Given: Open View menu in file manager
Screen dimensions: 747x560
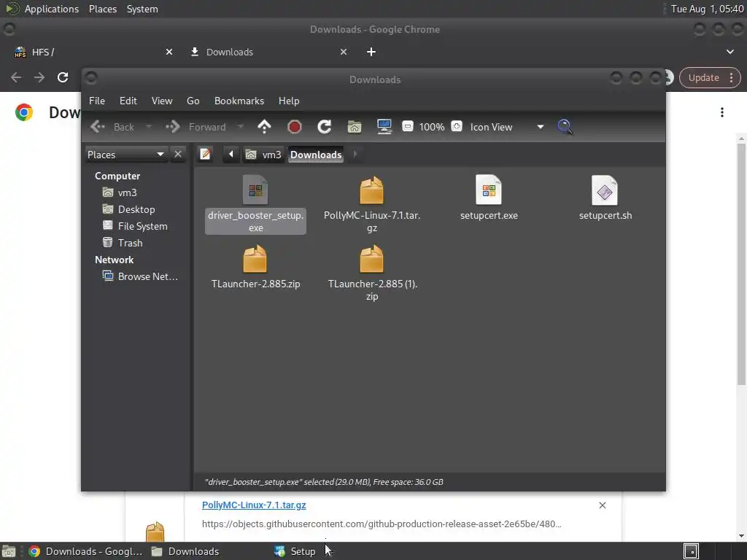Looking at the screenshot, I should pos(162,101).
